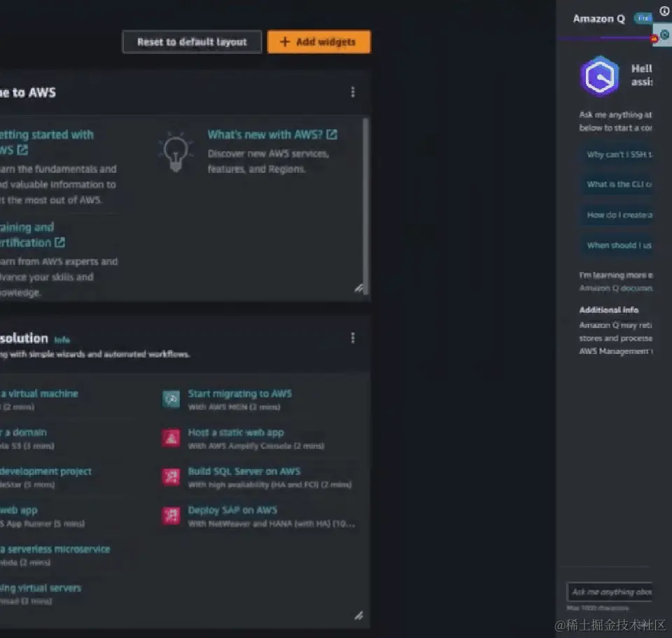The width and height of the screenshot is (672, 638).
Task: Click the Info link next to Build a solution
Action: 62,340
